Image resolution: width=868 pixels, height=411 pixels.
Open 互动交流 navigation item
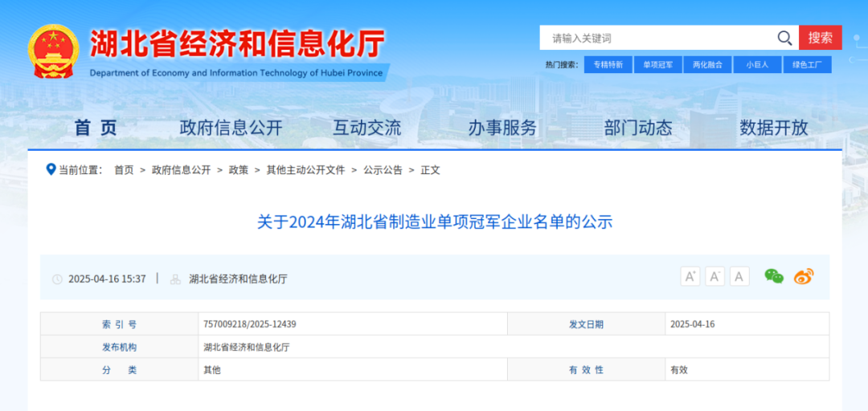coord(366,128)
